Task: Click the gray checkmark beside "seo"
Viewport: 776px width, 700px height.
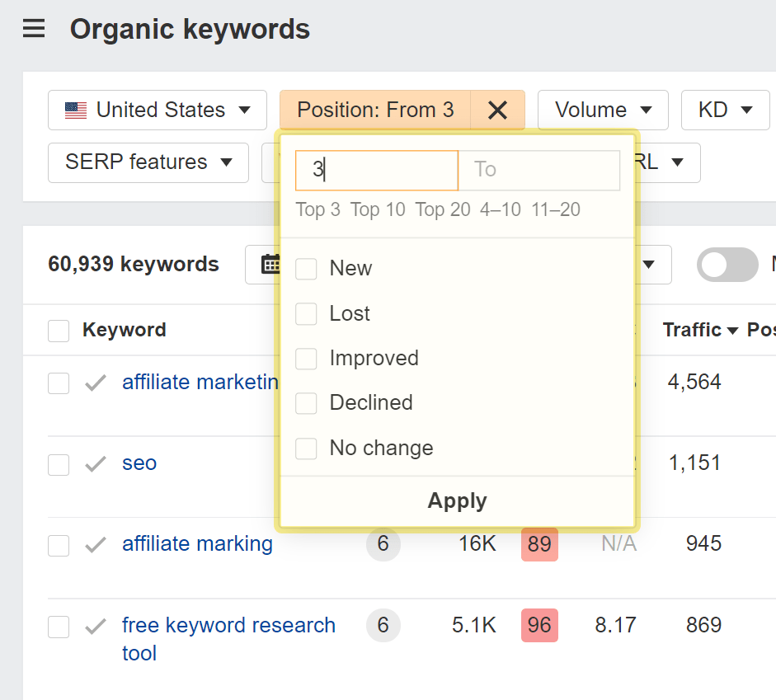Action: pyautogui.click(x=94, y=463)
